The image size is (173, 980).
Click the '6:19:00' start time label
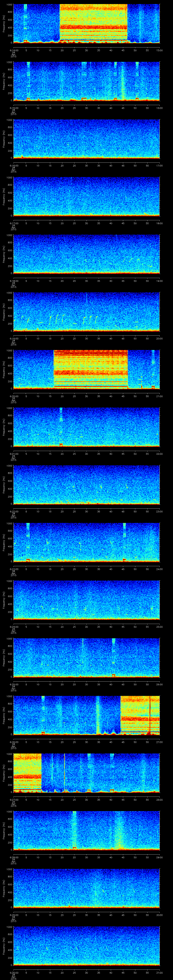(x=14, y=339)
